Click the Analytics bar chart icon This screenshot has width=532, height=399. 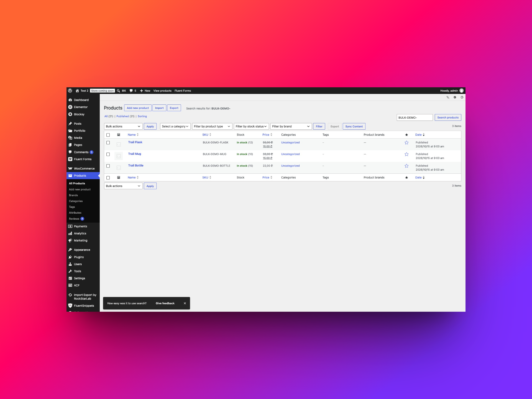[70, 233]
